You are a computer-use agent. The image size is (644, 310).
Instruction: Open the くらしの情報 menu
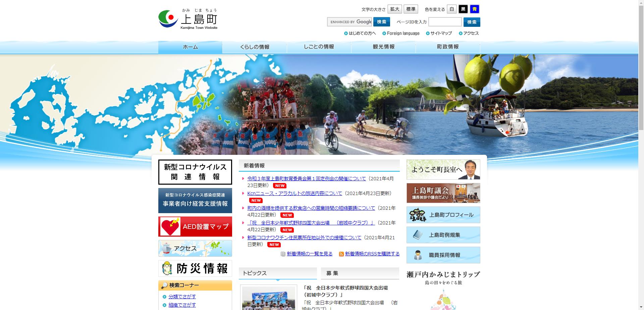pos(256,47)
